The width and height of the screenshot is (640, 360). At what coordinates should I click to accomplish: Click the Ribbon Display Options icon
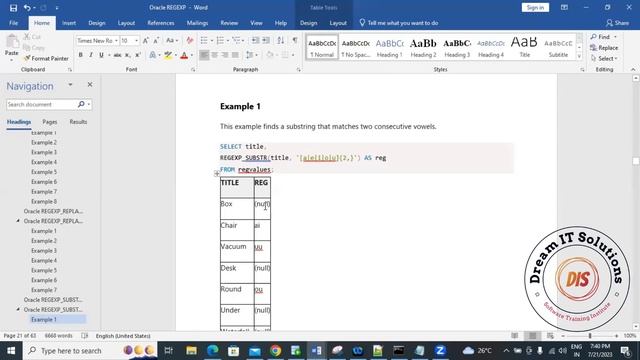pyautogui.click(x=564, y=7)
